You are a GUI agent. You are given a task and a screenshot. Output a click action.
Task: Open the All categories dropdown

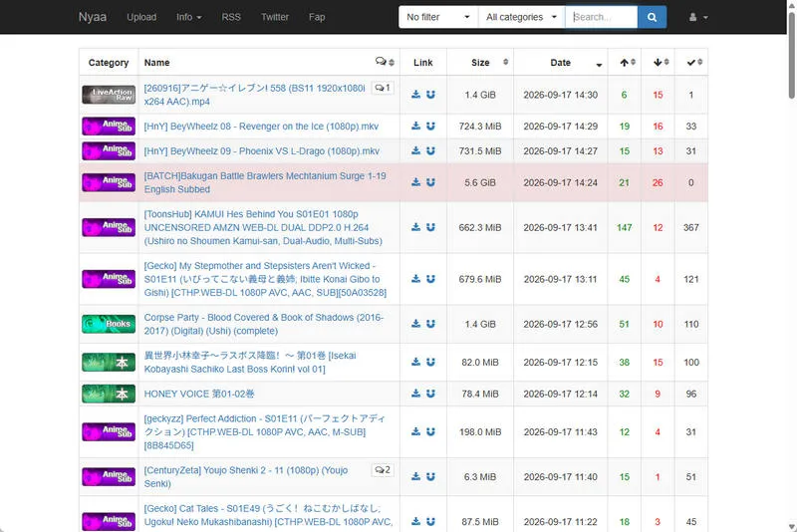point(521,17)
